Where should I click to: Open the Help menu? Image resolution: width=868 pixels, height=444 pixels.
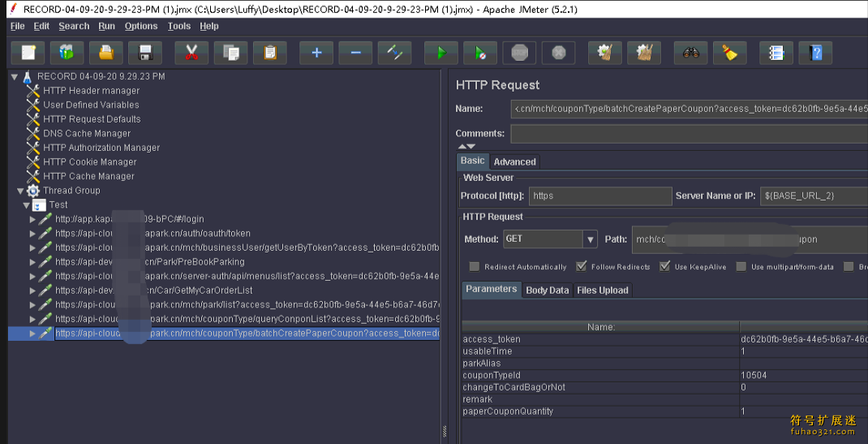pos(209,26)
